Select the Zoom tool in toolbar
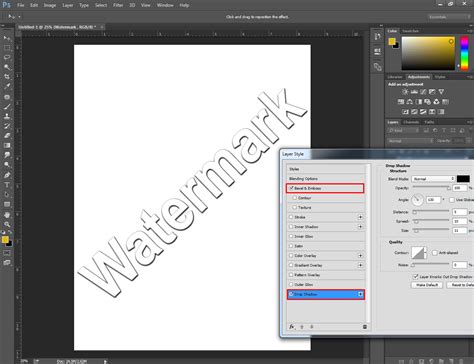Viewport: 474px width, 364px height. pyautogui.click(x=7, y=224)
